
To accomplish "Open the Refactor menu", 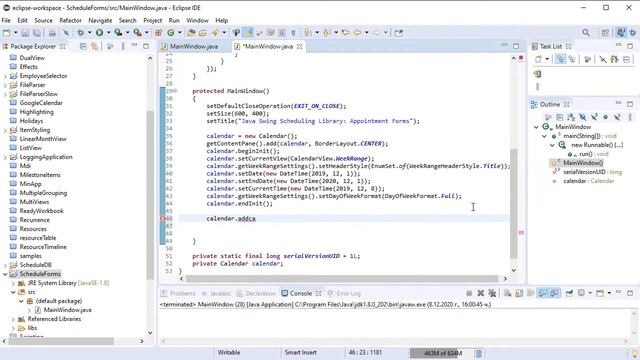I will click(x=70, y=20).
